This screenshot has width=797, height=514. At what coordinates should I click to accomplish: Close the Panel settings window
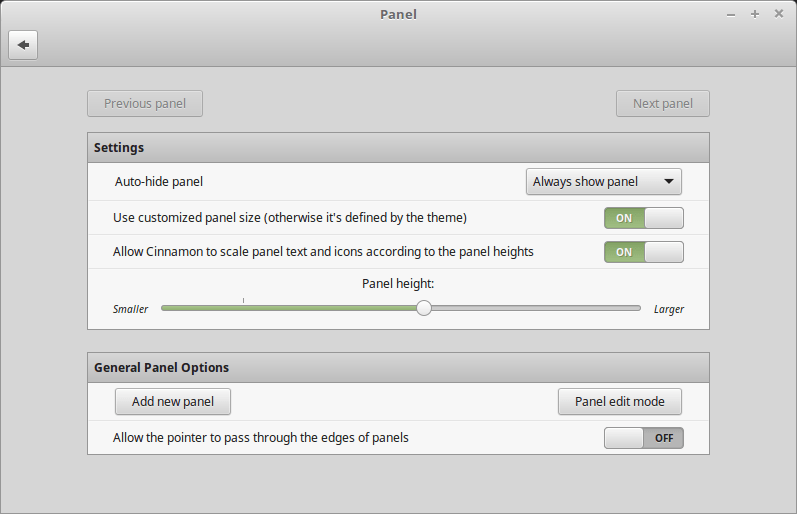tap(779, 14)
